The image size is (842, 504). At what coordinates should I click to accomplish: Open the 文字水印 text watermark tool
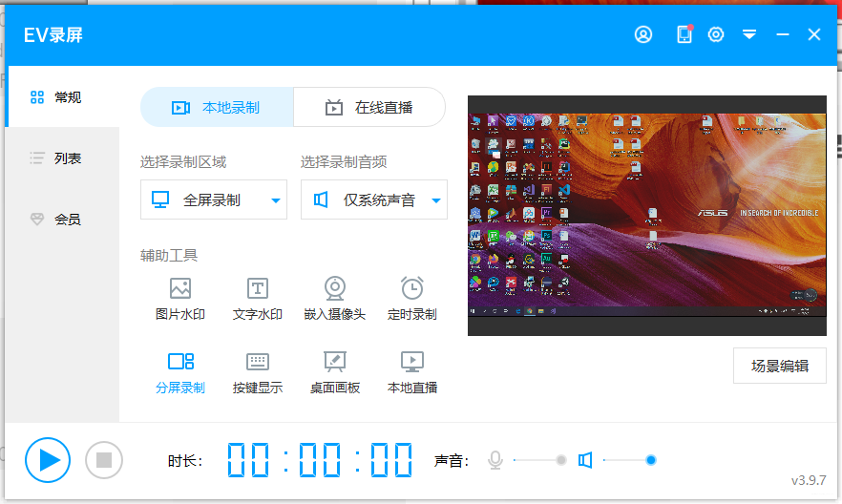[258, 300]
